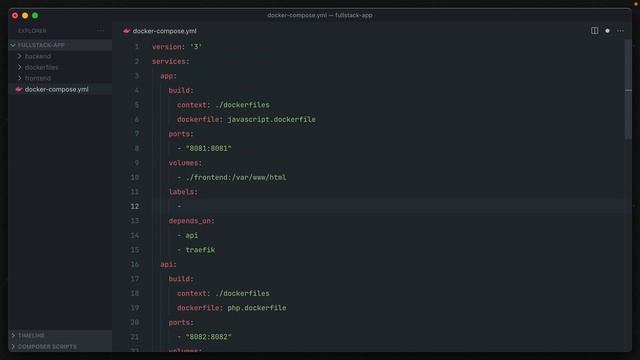The image size is (640, 360).
Task: Click "php.dockerfile" value
Action: coord(257,308)
